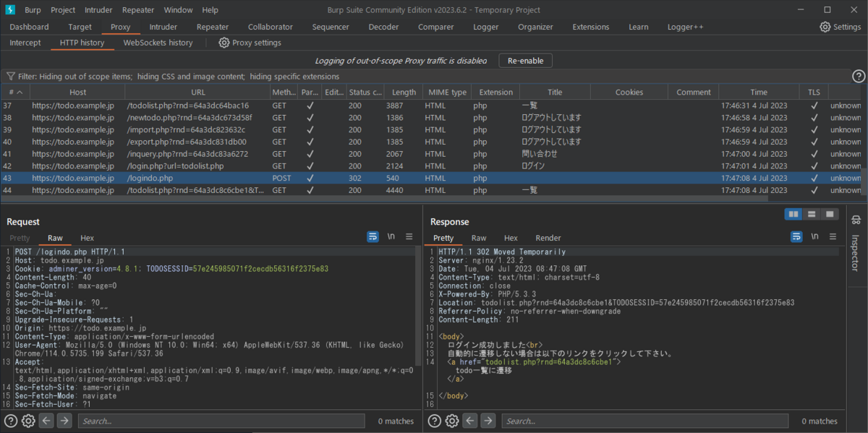The height and width of the screenshot is (433, 868).
Task: Select top-bottom split layout icon
Action: (812, 214)
